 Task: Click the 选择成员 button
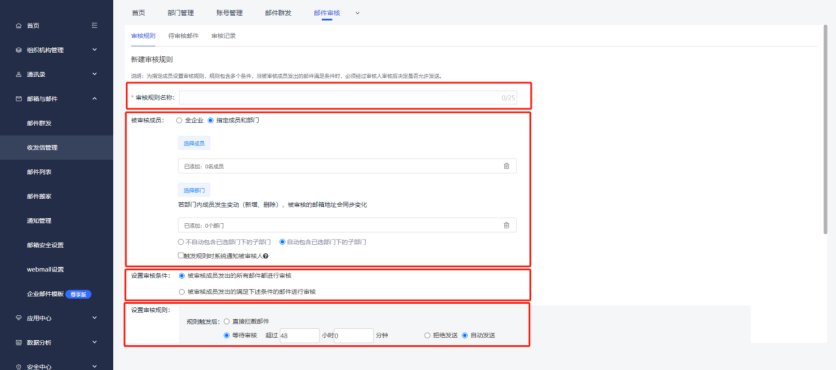(194, 143)
